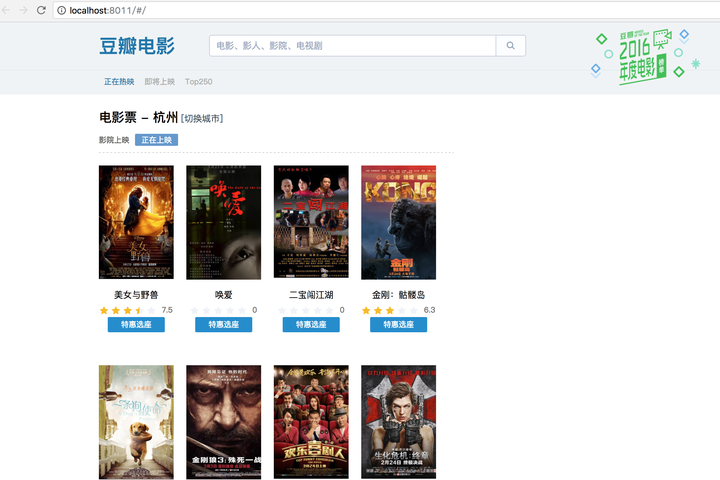Click the 7.5 rating score
The width and height of the screenshot is (720, 480).
[167, 310]
